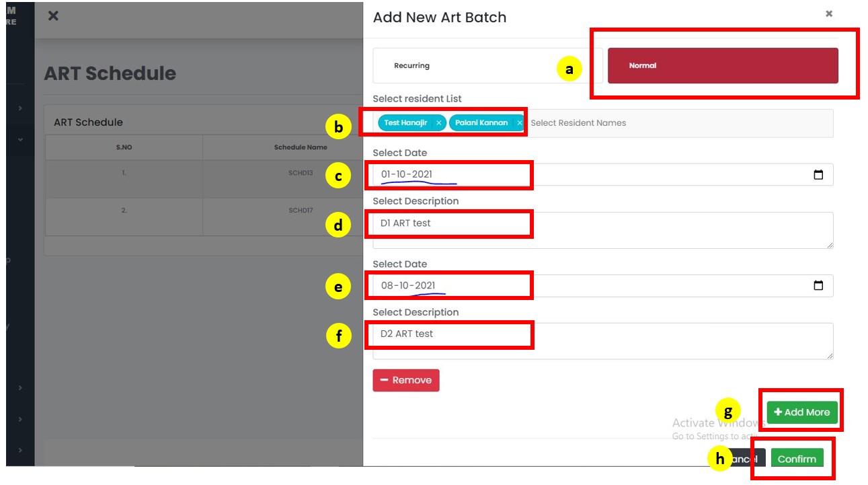Open calendar picker for first date field
868x485 pixels.
click(x=818, y=175)
